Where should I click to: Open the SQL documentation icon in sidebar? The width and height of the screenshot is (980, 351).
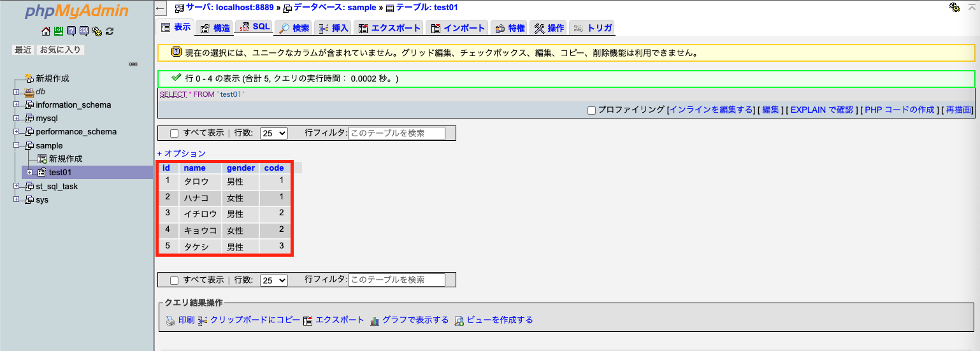(84, 31)
